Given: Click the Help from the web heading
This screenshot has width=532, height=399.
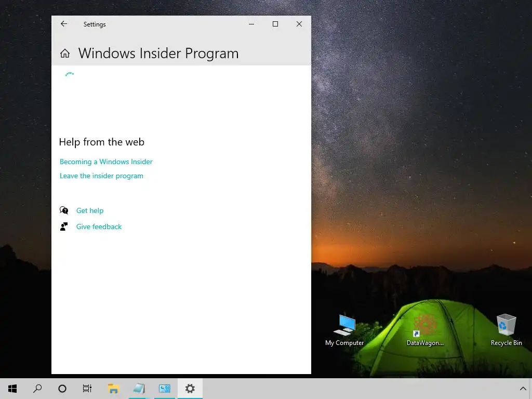Looking at the screenshot, I should coord(102,142).
